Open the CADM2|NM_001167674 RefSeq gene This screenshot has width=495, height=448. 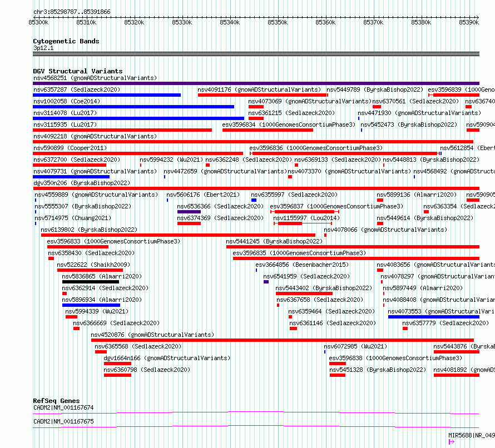pyautogui.click(x=63, y=407)
